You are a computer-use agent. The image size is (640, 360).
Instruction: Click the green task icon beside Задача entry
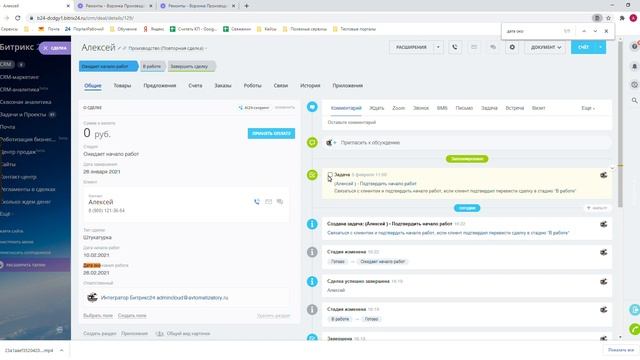coord(312,175)
